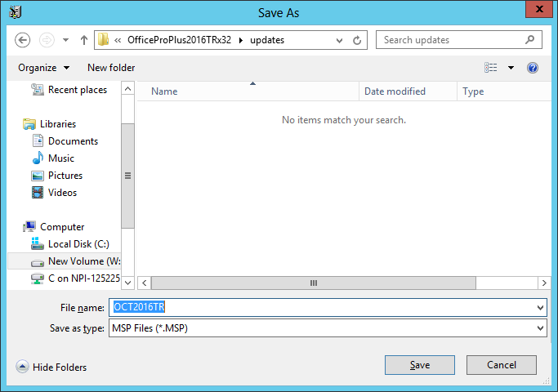The image size is (558, 392).
Task: Create a New folder
Action: 111,68
